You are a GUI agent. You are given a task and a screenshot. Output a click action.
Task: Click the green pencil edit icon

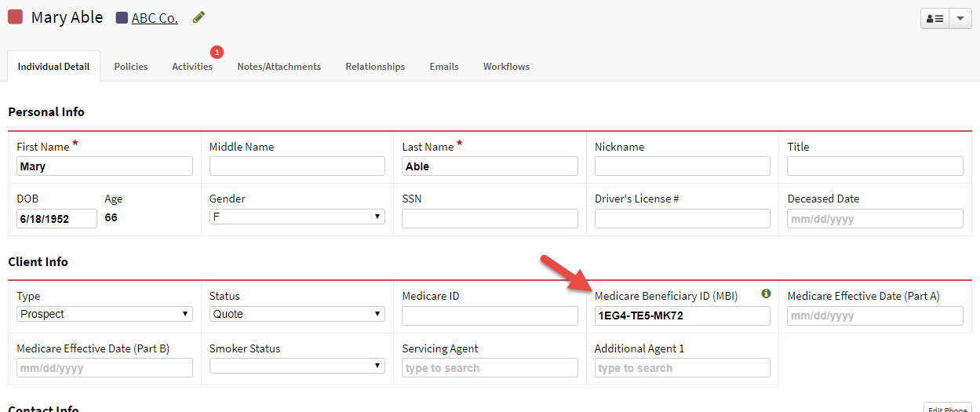(x=199, y=17)
